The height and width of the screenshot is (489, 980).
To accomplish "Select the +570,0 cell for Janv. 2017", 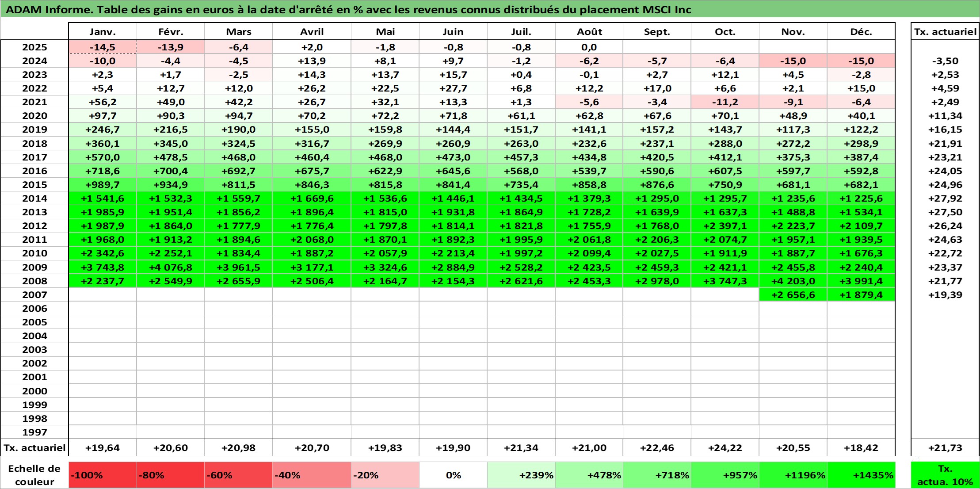I will [103, 157].
